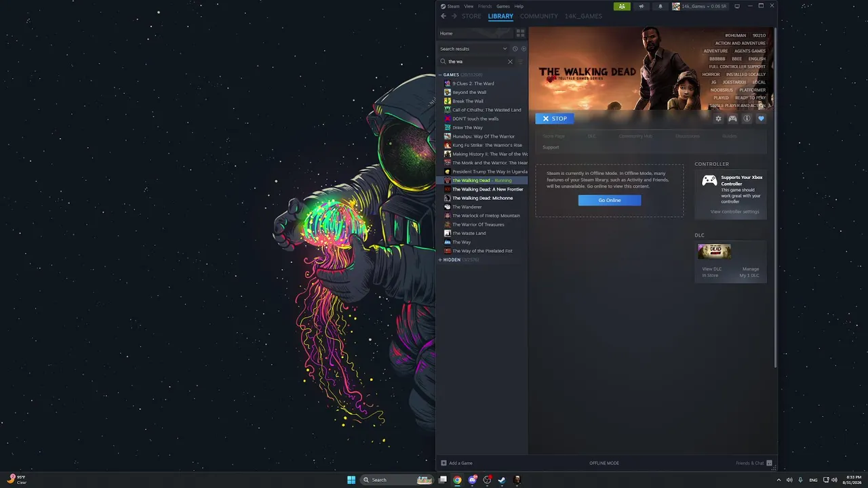Switch to the COMMUNITY tab

(539, 16)
